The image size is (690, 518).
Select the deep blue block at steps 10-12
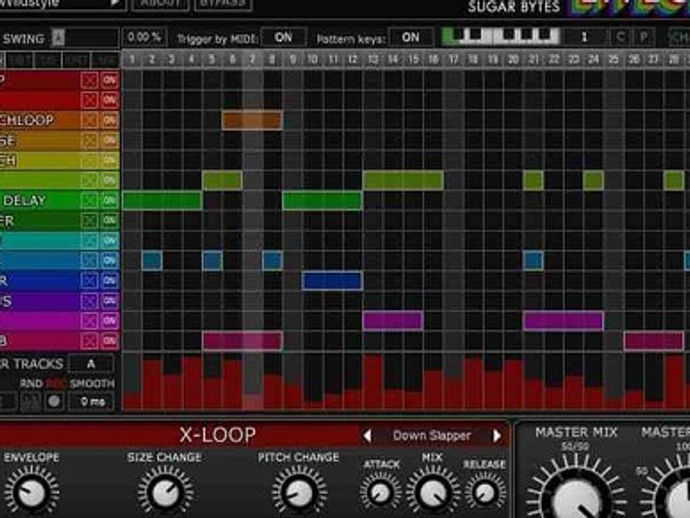click(x=332, y=281)
